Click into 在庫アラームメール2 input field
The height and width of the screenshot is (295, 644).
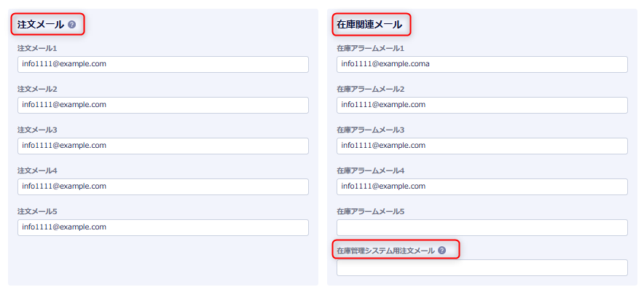coord(482,105)
